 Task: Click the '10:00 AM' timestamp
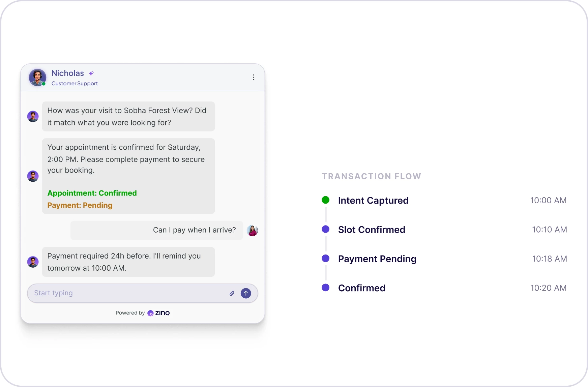pyautogui.click(x=549, y=200)
